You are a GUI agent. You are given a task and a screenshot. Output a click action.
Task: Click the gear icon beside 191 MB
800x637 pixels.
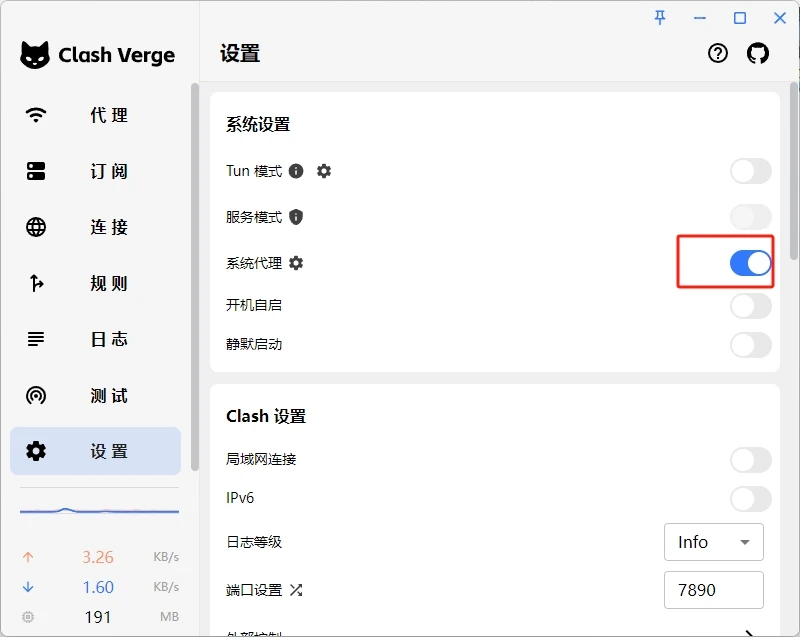28,617
